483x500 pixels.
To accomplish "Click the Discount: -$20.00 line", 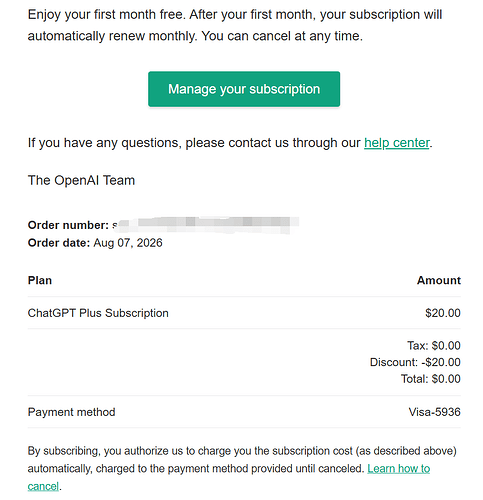I will click(415, 362).
